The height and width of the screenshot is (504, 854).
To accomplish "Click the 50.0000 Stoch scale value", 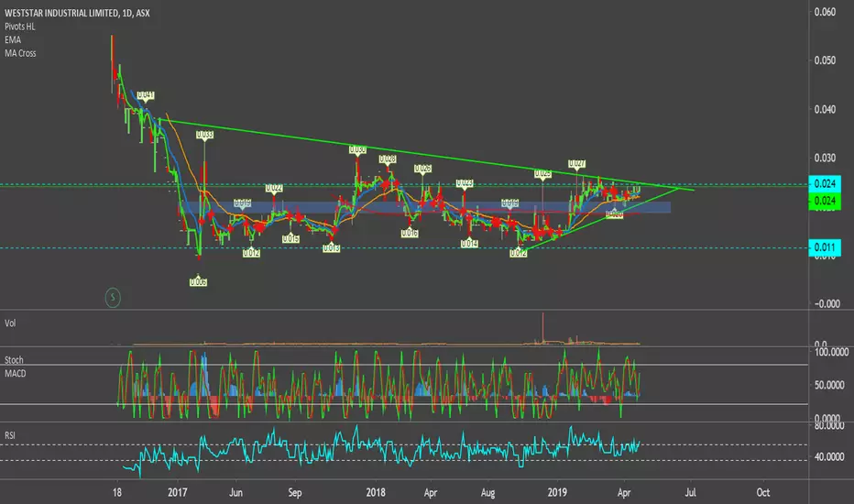I will [831, 385].
